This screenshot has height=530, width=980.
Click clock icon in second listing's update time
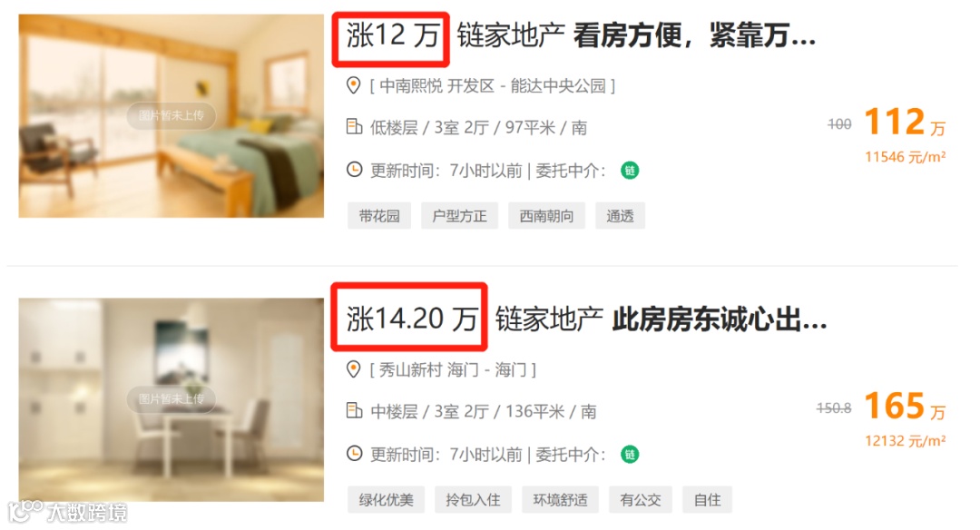point(355,453)
